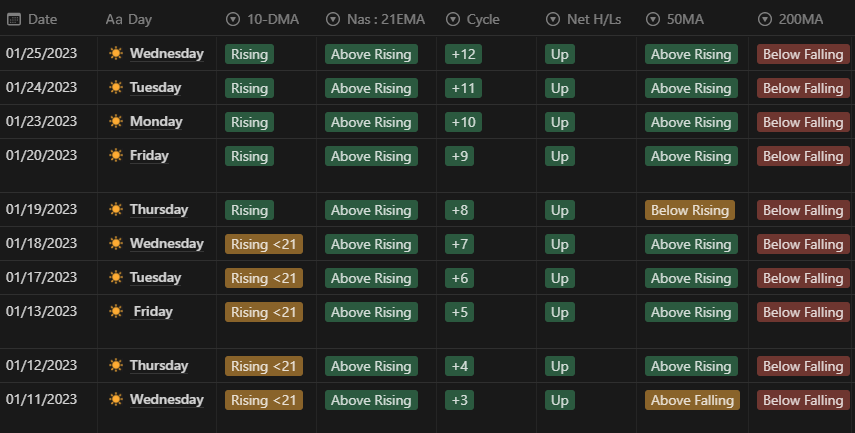Screen dimensions: 855x433
Task: Open the Tuesday page for 01/24/2023
Action: pos(155,87)
